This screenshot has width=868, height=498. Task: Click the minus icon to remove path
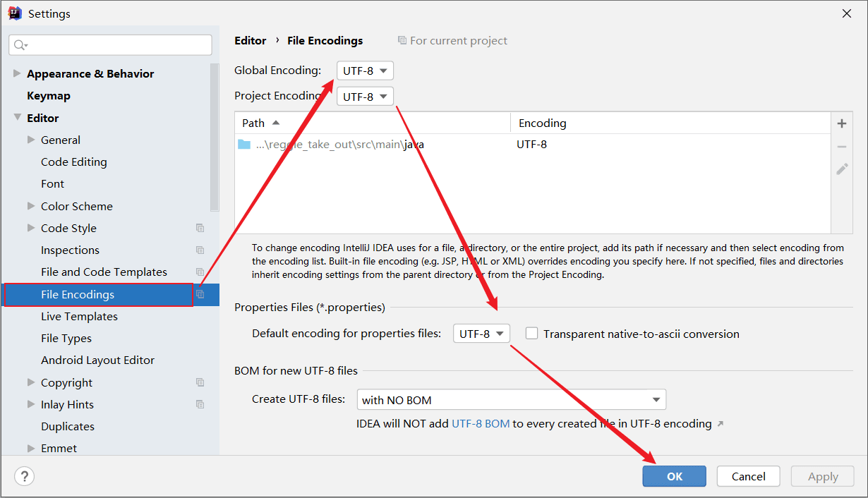click(x=841, y=147)
